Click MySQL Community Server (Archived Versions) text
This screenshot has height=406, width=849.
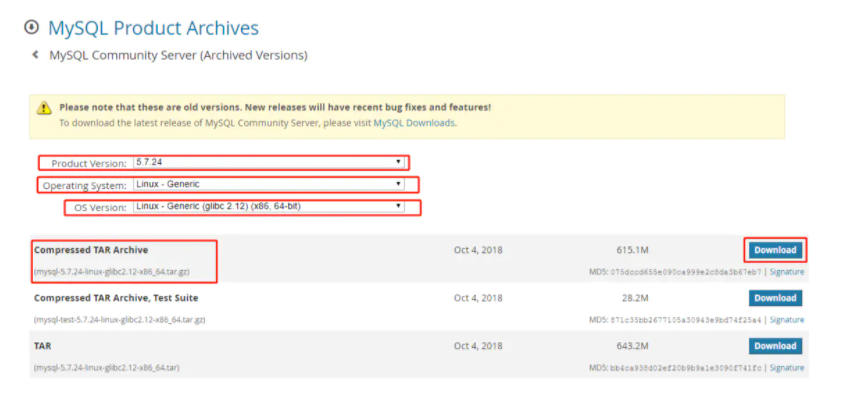[x=178, y=55]
